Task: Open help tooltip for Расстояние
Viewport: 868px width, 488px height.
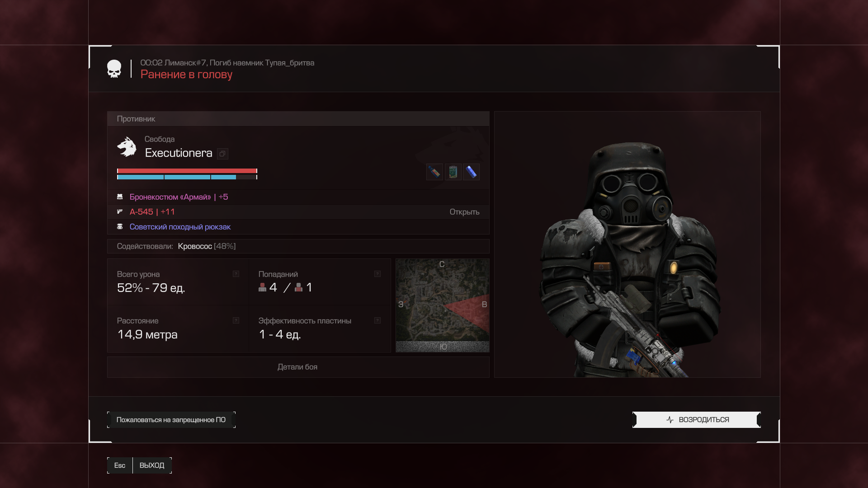Action: point(236,320)
